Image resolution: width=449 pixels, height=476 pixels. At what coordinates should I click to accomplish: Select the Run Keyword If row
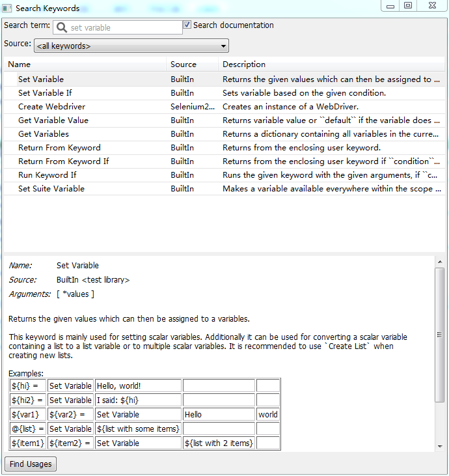click(x=224, y=175)
